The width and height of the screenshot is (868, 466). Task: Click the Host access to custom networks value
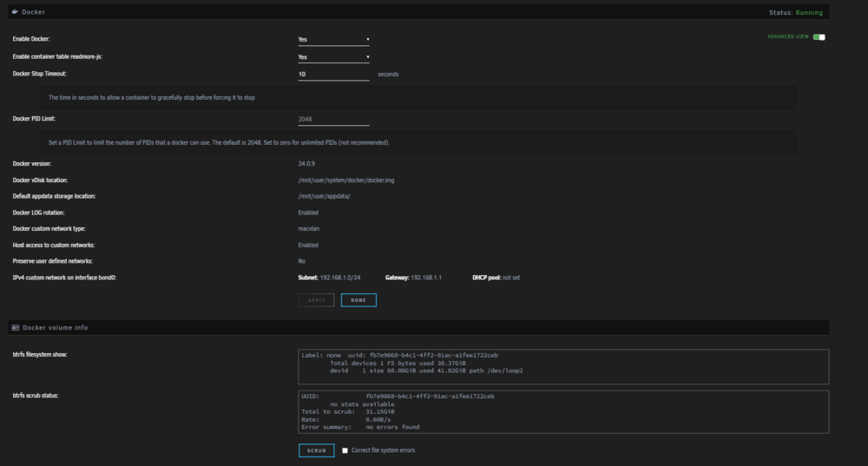(308, 246)
